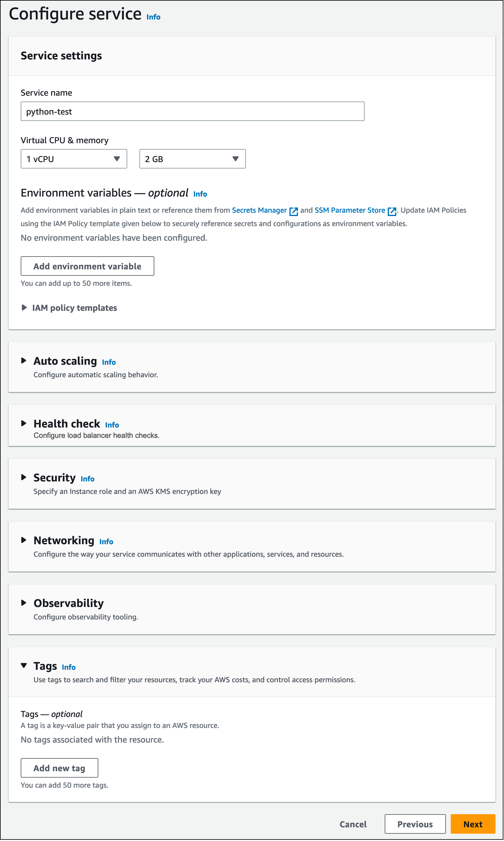This screenshot has width=504, height=841.
Task: View Info for the Auto scaling section
Action: [x=109, y=362]
